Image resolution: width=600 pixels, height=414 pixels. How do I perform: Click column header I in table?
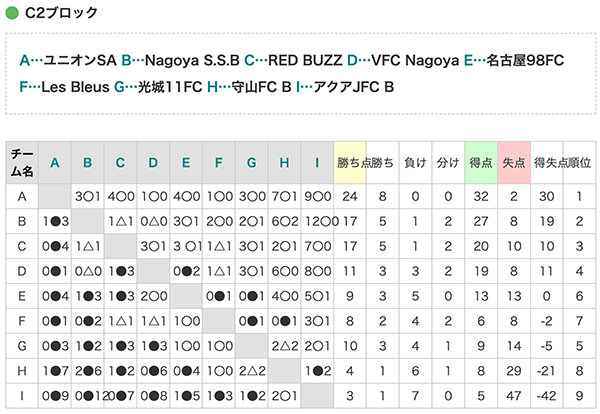click(317, 163)
